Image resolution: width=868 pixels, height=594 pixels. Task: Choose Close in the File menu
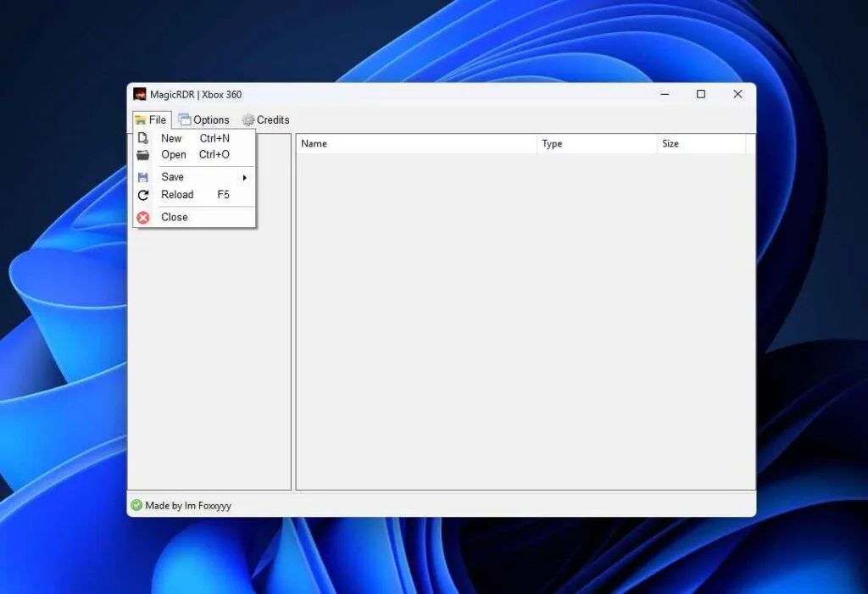tap(194, 217)
